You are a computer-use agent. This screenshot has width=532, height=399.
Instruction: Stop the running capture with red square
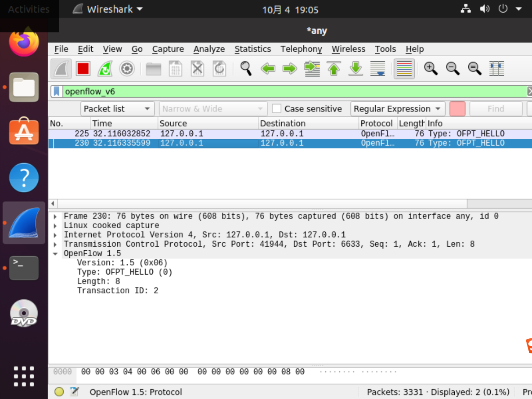pos(83,69)
